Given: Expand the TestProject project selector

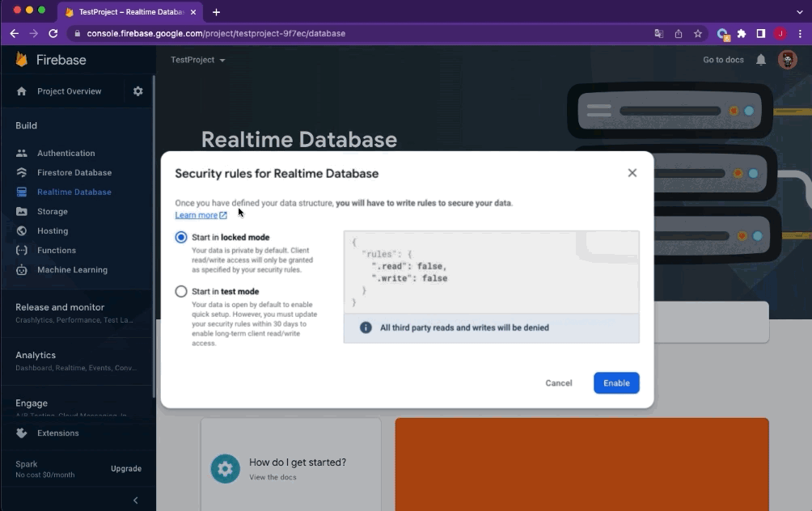Looking at the screenshot, I should pyautogui.click(x=198, y=60).
